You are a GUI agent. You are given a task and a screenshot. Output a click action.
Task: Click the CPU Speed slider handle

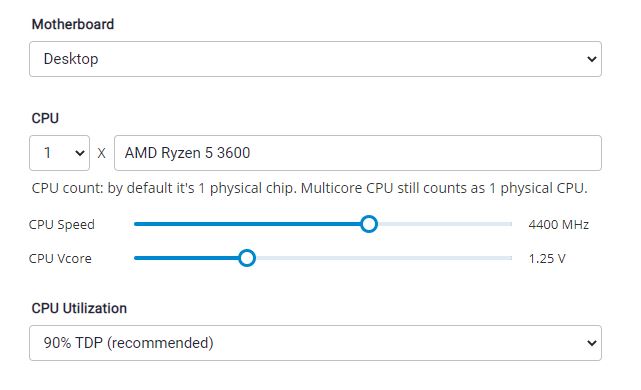[x=369, y=224]
